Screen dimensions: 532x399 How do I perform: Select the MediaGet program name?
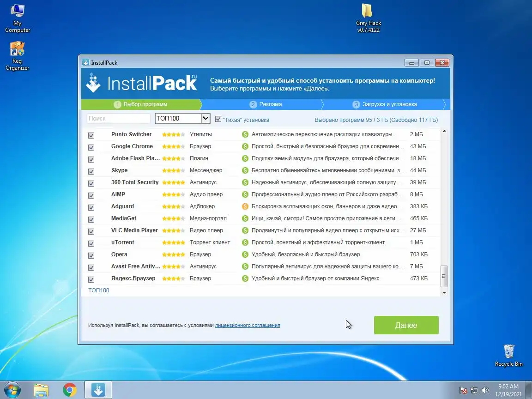(x=124, y=218)
